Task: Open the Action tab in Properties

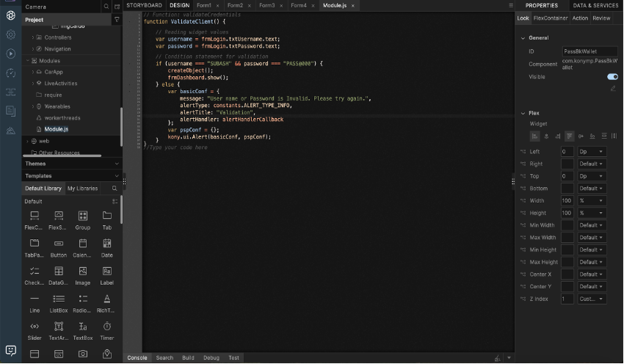Action: [x=580, y=18]
